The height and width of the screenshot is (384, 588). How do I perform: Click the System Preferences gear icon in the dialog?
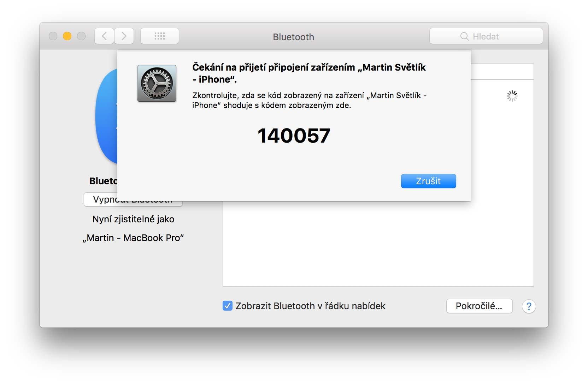tap(157, 83)
